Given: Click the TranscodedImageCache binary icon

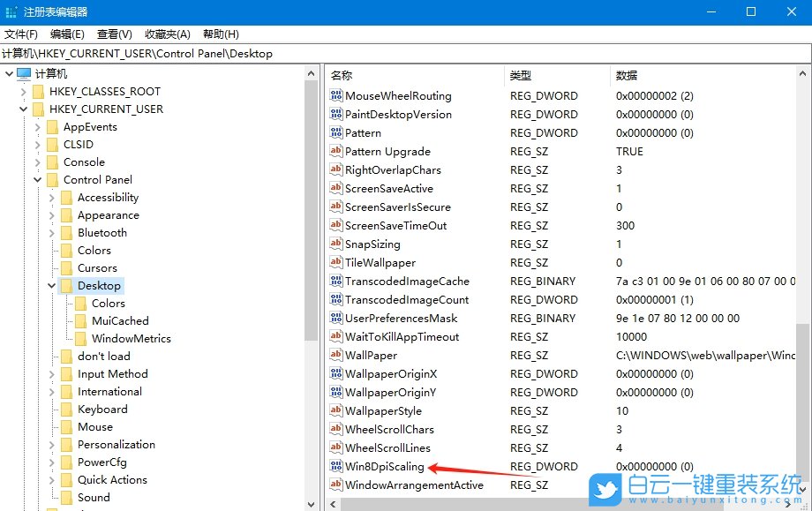Looking at the screenshot, I should coord(336,281).
